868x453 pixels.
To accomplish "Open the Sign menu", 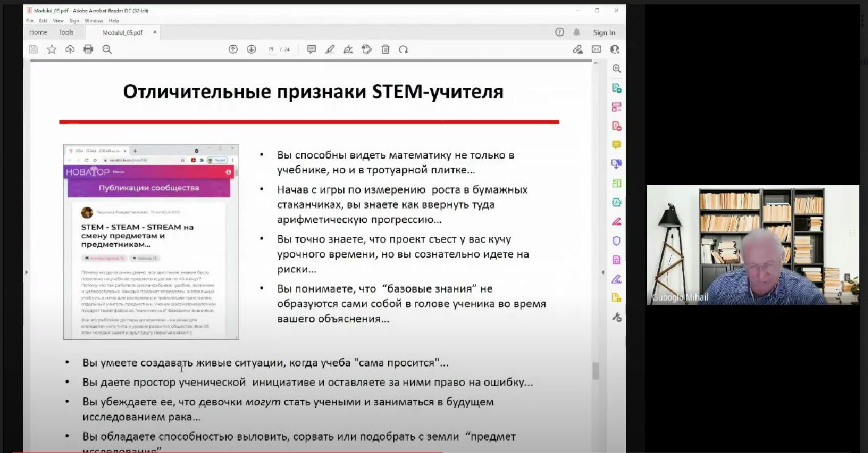I will 74,20.
